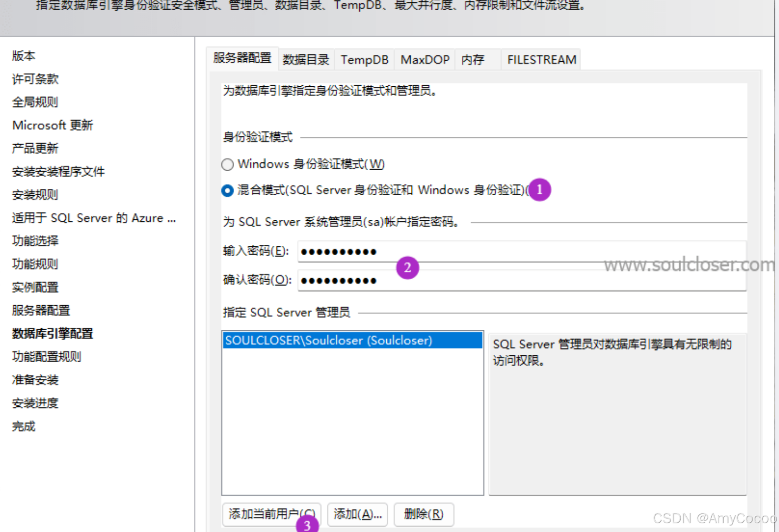Image resolution: width=779 pixels, height=532 pixels.
Task: Open the 功能选择 setup step
Action: (x=35, y=241)
